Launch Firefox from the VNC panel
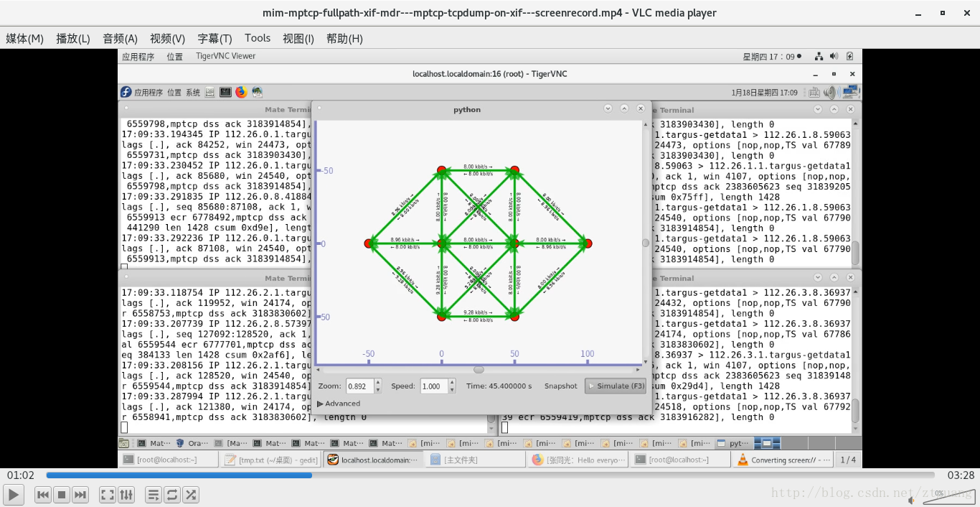980x507 pixels. click(x=241, y=92)
